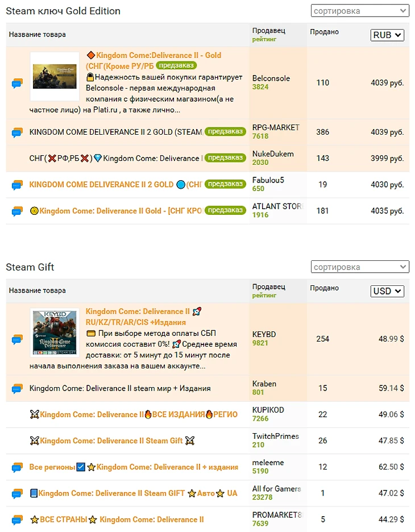Click All for Gamers rating 23278

click(x=262, y=497)
